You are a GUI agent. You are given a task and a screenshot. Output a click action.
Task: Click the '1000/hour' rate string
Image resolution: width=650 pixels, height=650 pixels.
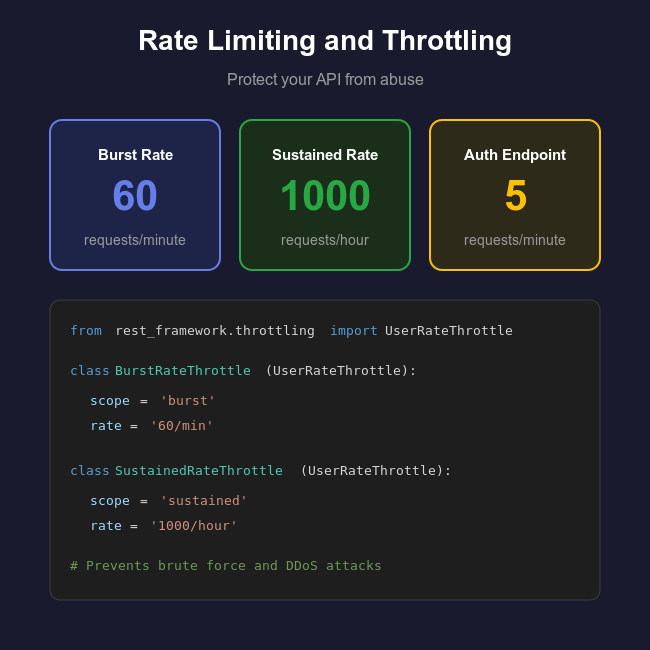coord(194,526)
